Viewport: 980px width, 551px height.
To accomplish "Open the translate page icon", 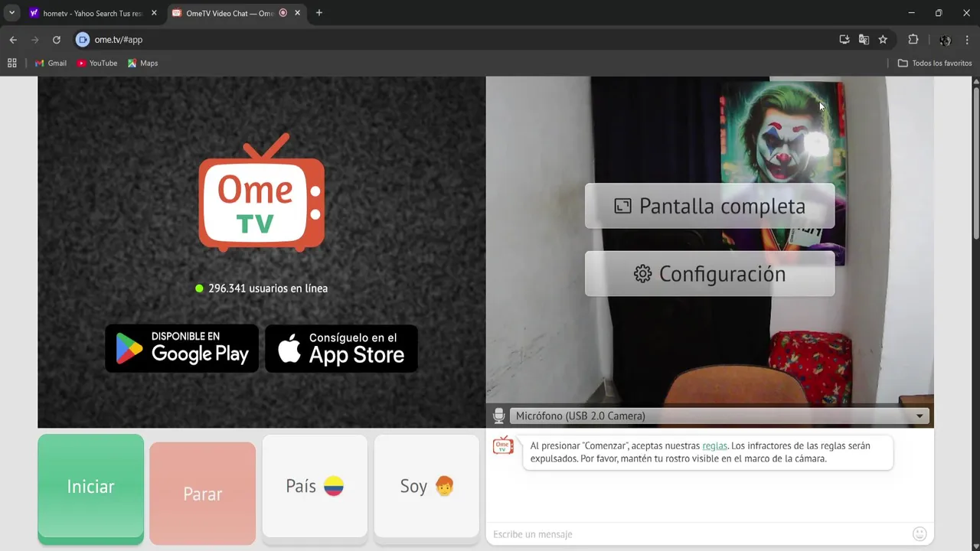I will click(864, 40).
